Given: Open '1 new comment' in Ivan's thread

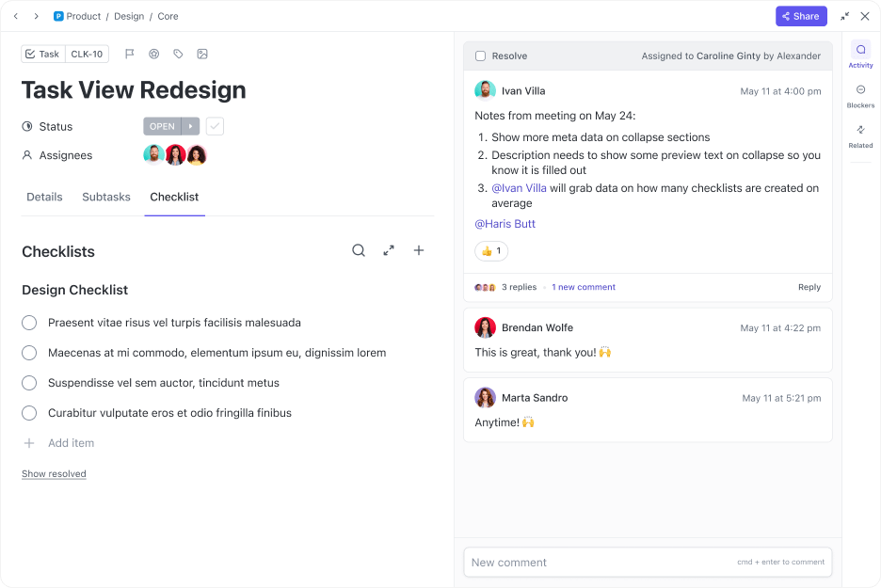Looking at the screenshot, I should click(x=583, y=286).
